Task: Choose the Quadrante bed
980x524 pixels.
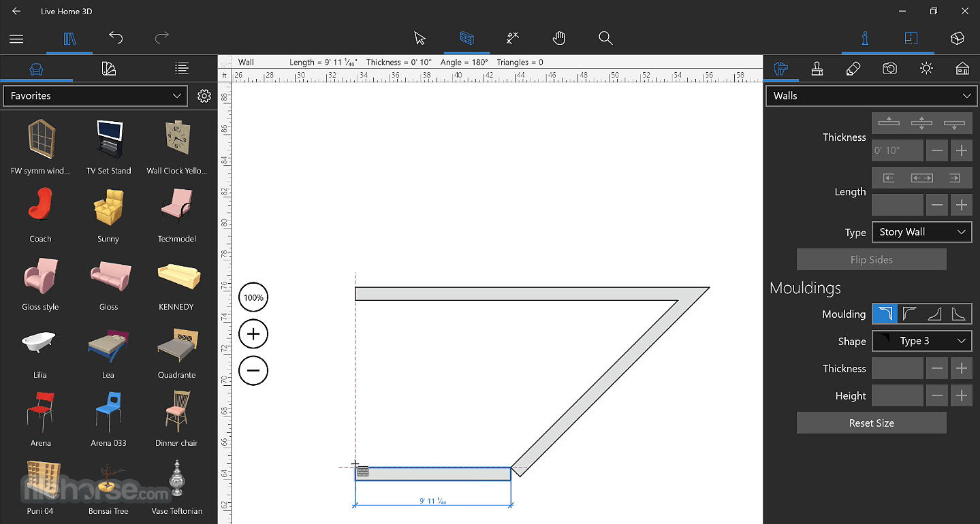Action: [177, 344]
